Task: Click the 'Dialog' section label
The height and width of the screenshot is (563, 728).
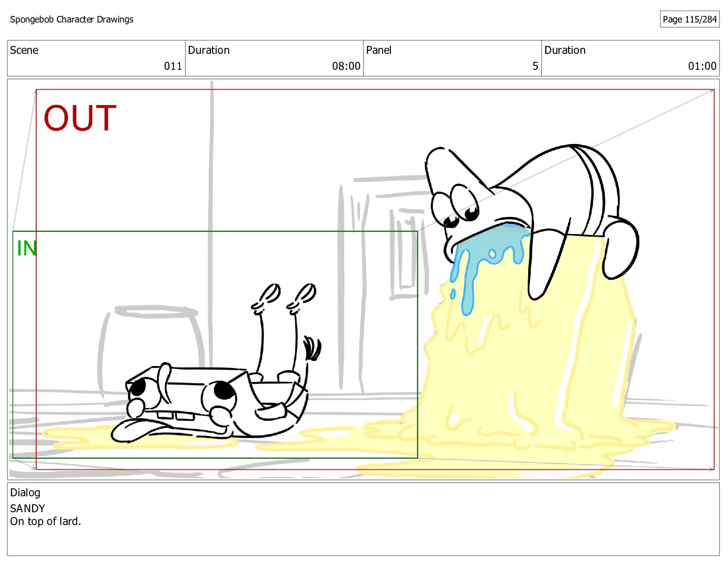Action: click(25, 493)
